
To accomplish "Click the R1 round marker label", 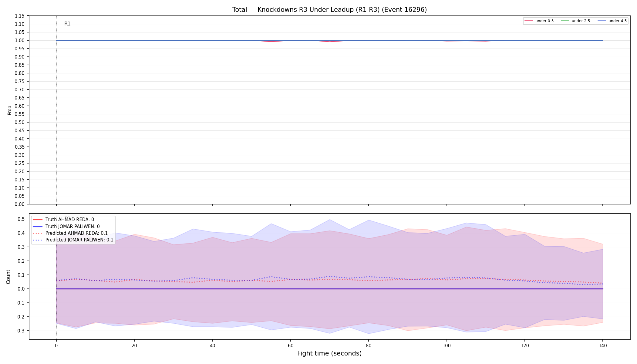I will [x=67, y=24].
